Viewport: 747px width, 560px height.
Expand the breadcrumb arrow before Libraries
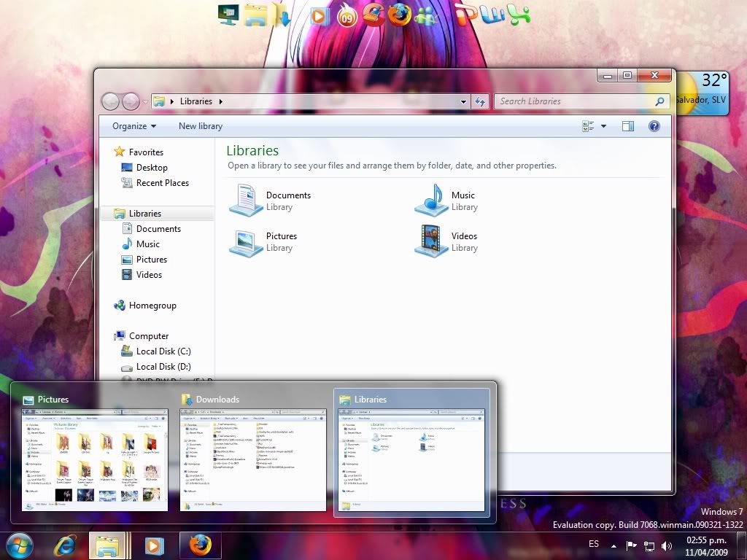click(x=172, y=101)
